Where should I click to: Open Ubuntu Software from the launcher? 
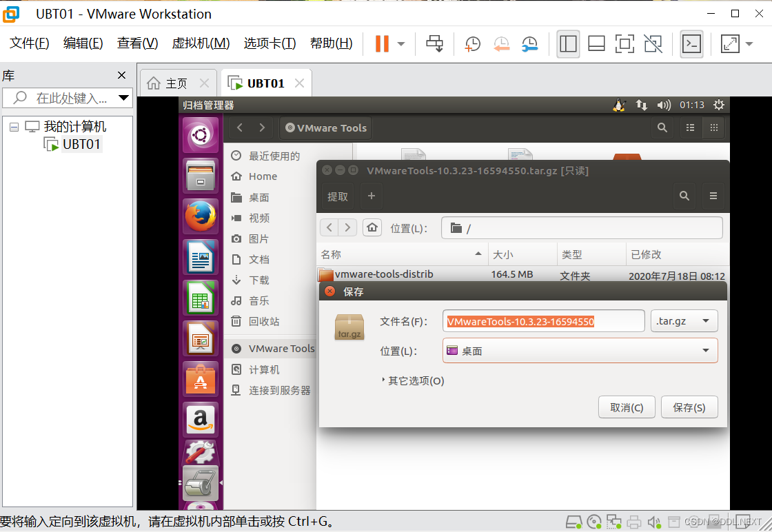click(201, 380)
